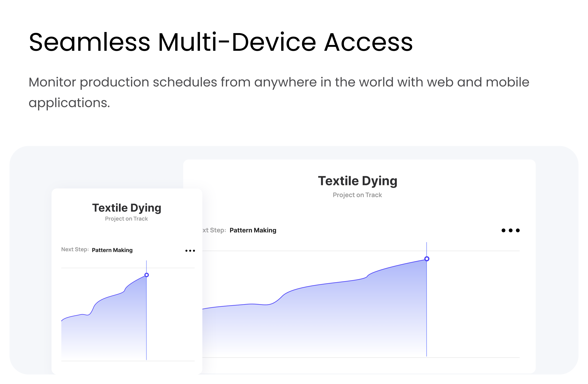Select "Project on Track" on large card

(x=357, y=195)
